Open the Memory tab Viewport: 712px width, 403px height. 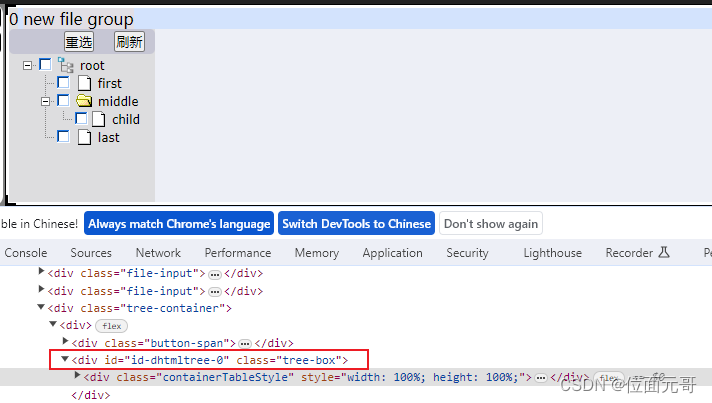click(x=316, y=253)
